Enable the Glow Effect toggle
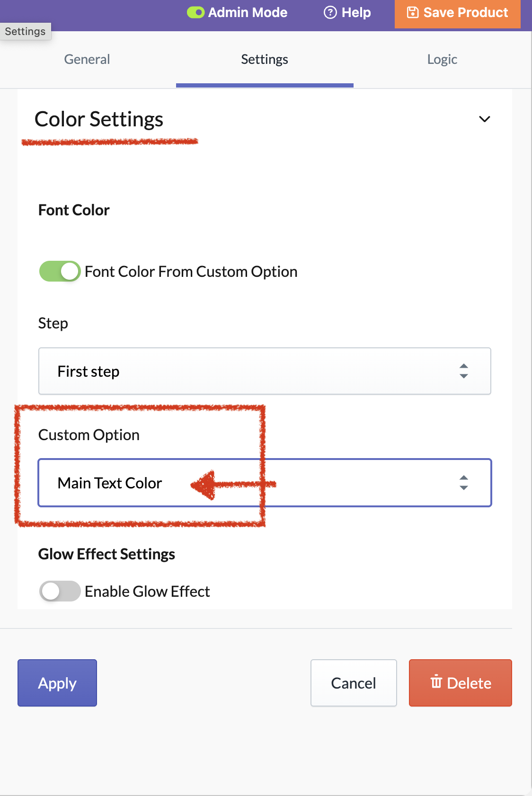Image resolution: width=532 pixels, height=796 pixels. [x=60, y=591]
